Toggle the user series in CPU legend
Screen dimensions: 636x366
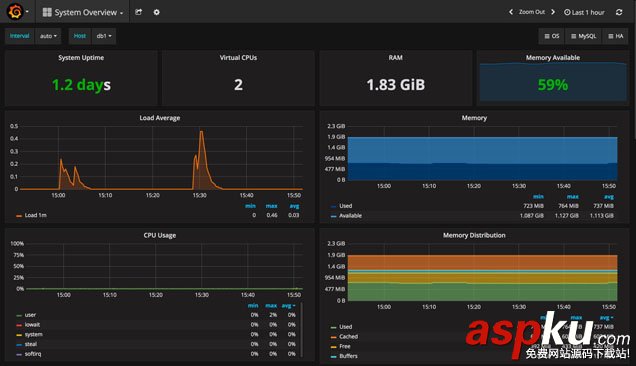pos(30,315)
